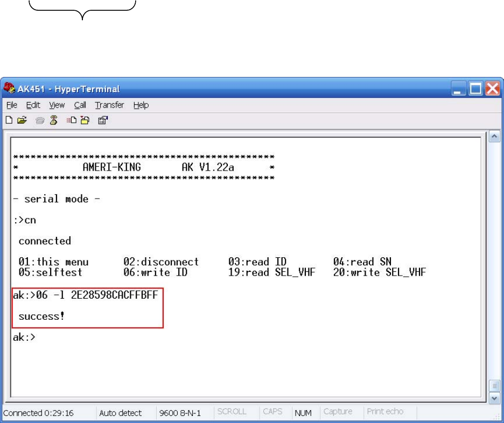This screenshot has height=423, width=504.
Task: Click the ak:> command prompt line
Action: (x=25, y=338)
